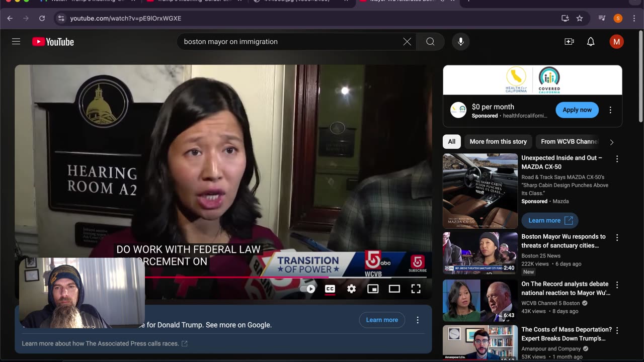This screenshot has width=644, height=362.
Task: Show more filter chips with right chevron
Action: (x=611, y=142)
